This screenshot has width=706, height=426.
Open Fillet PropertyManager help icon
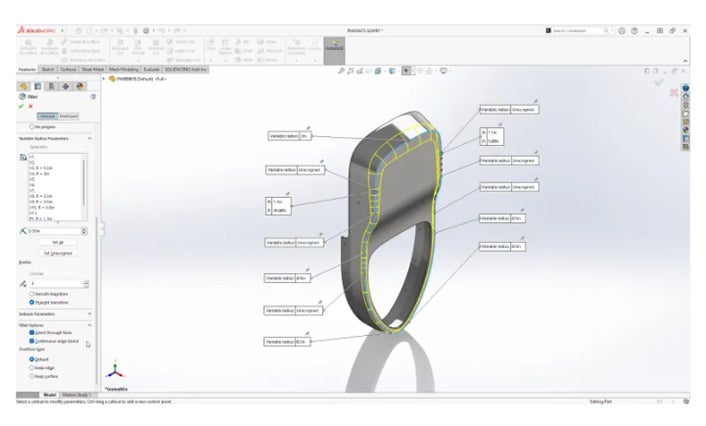(x=93, y=97)
